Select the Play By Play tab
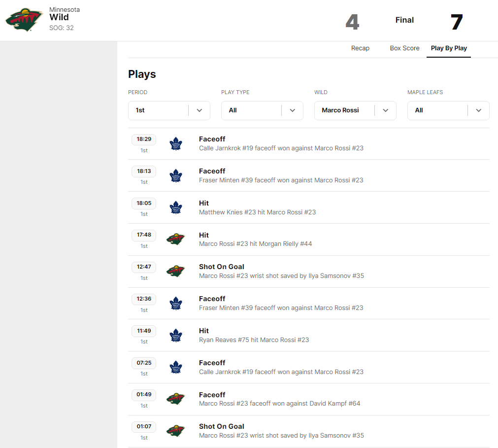This screenshot has height=448, width=498. coord(449,48)
